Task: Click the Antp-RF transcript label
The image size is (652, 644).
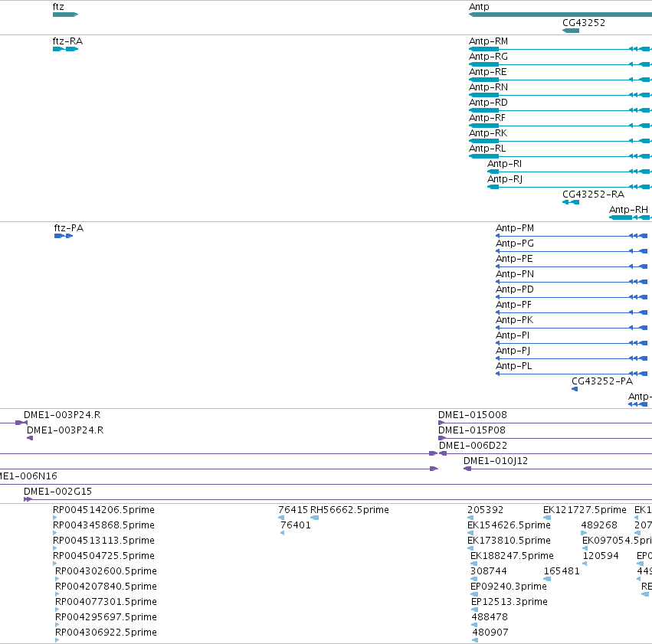Action: click(x=487, y=118)
